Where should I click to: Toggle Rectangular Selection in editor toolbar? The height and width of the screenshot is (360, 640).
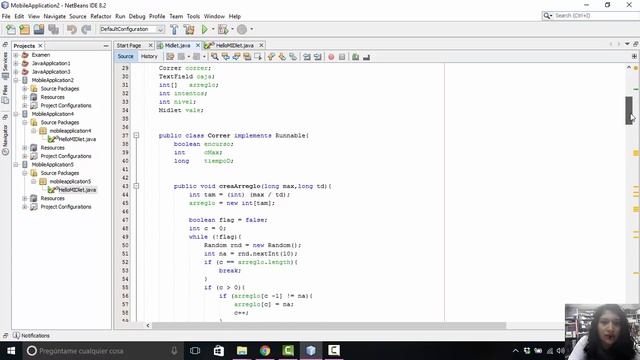[x=258, y=57]
